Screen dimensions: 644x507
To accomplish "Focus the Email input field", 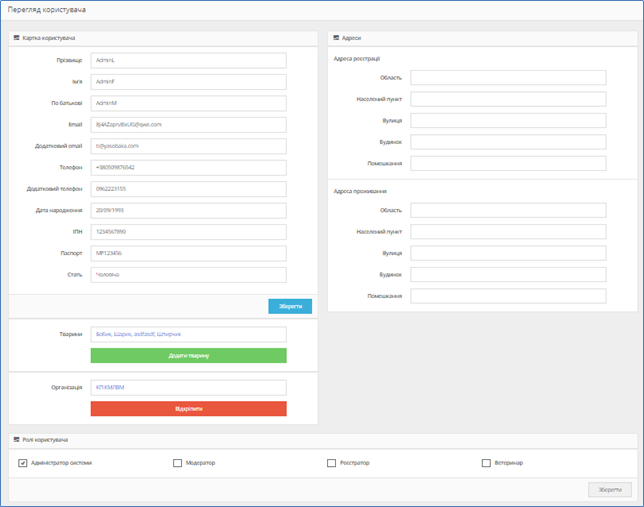I will [188, 125].
